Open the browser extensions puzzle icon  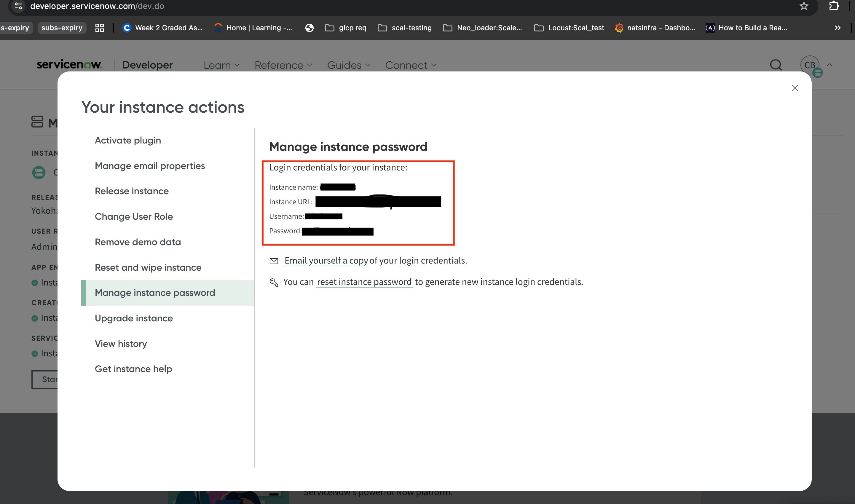[x=834, y=6]
